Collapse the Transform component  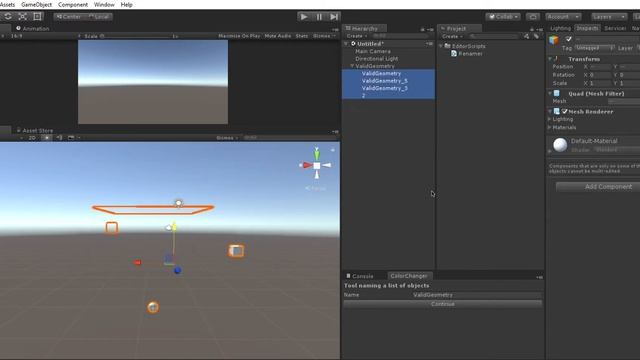coord(550,59)
